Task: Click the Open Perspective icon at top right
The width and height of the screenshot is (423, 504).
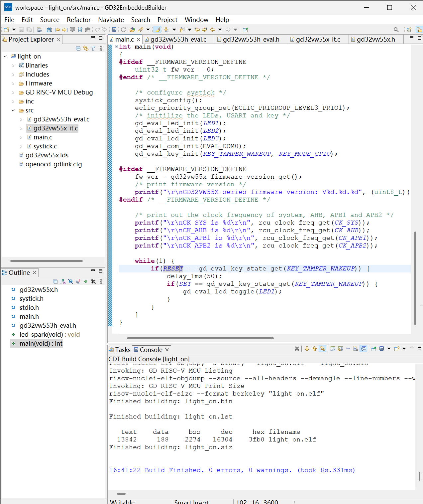Action: tap(409, 30)
